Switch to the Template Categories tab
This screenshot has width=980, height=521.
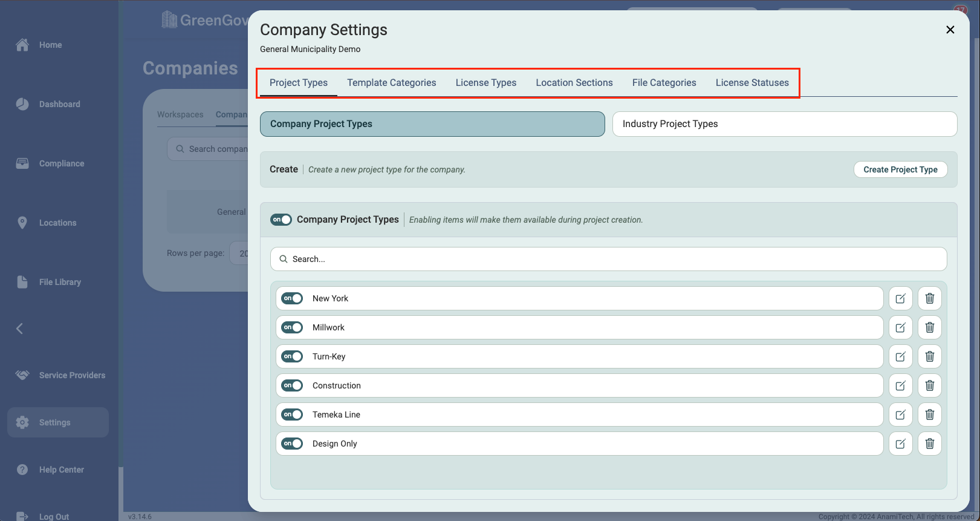391,83
